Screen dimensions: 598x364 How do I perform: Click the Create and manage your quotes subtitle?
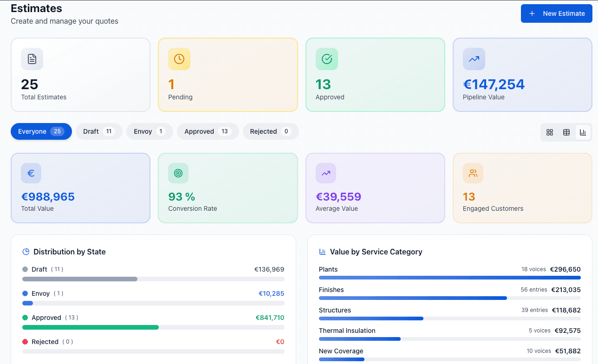tap(65, 21)
